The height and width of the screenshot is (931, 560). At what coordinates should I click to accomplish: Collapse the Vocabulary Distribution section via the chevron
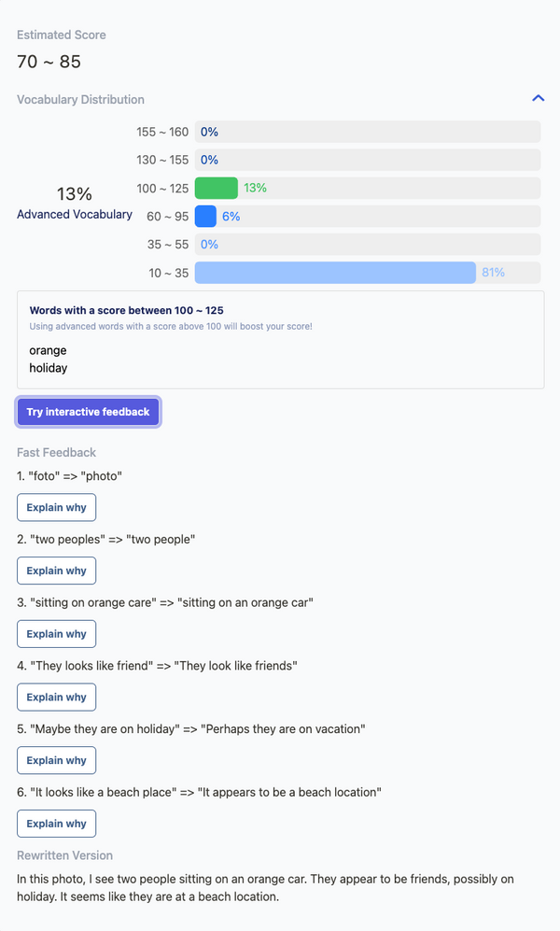[x=539, y=98]
